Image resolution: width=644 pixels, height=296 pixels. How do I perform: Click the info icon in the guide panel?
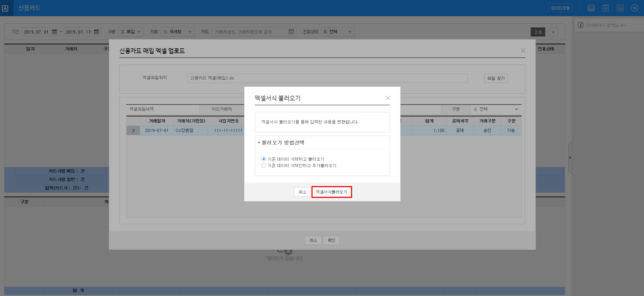pos(581,25)
